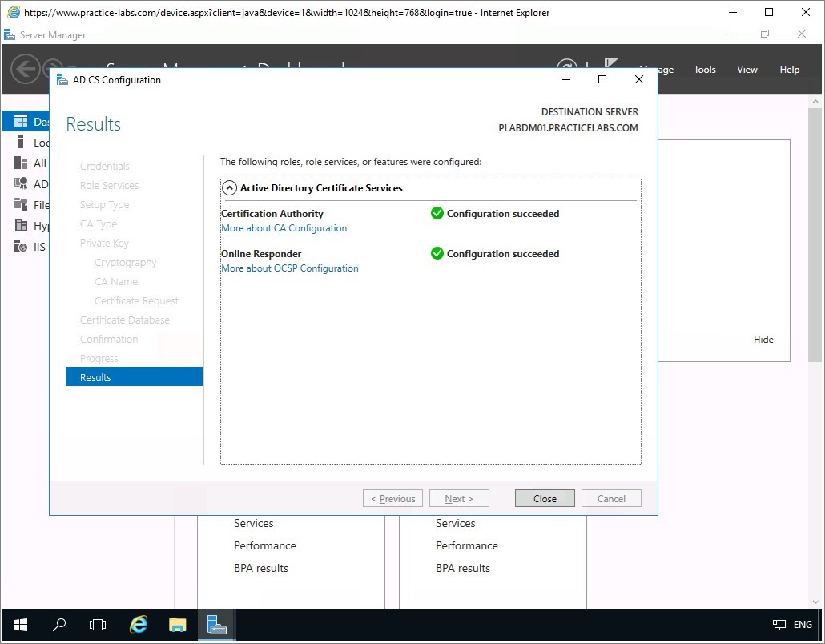The height and width of the screenshot is (644, 825).
Task: Collapse Active Directory Certificate Services section
Action: tap(229, 188)
